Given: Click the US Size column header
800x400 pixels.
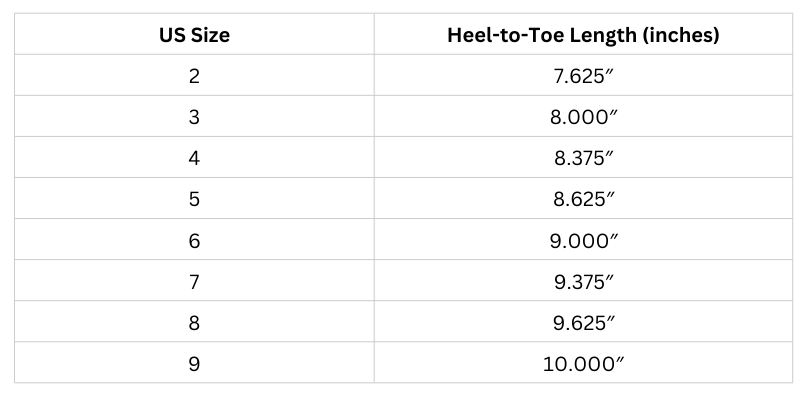Looking at the screenshot, I should click(194, 35).
